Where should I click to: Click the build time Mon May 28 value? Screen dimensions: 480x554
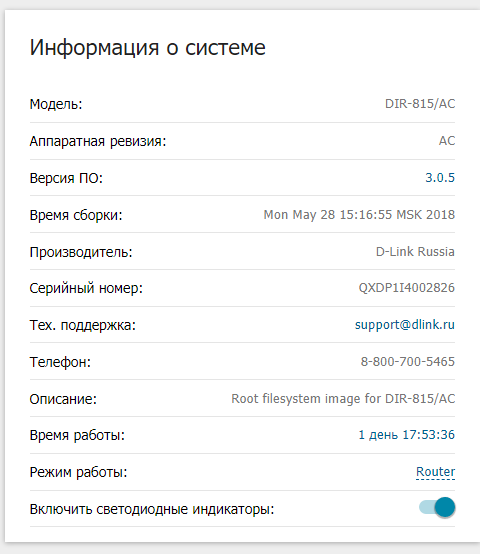click(359, 214)
